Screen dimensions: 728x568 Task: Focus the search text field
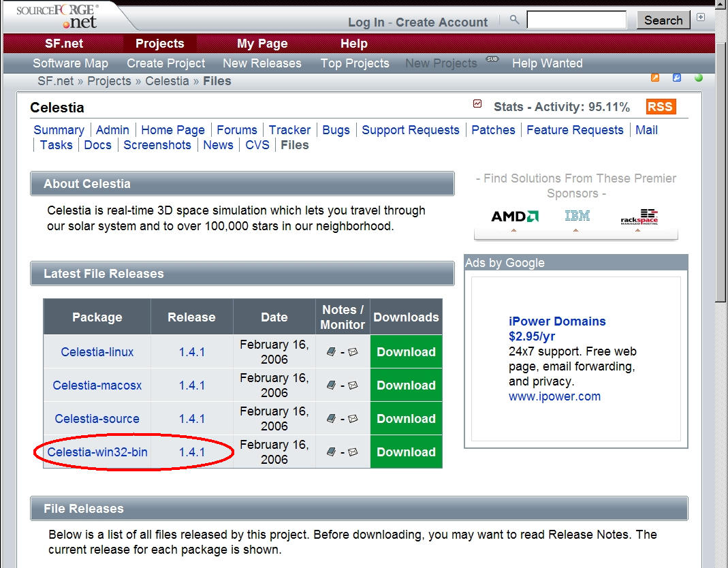tap(577, 20)
